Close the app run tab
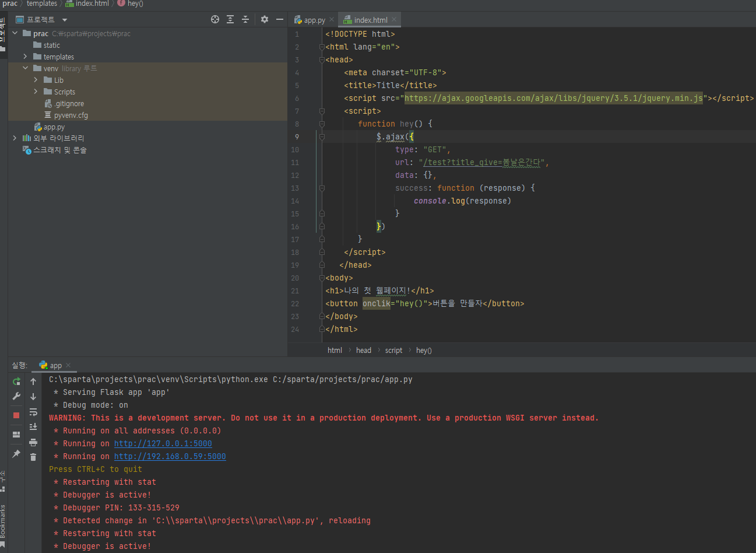This screenshot has height=553, width=756. (x=68, y=366)
